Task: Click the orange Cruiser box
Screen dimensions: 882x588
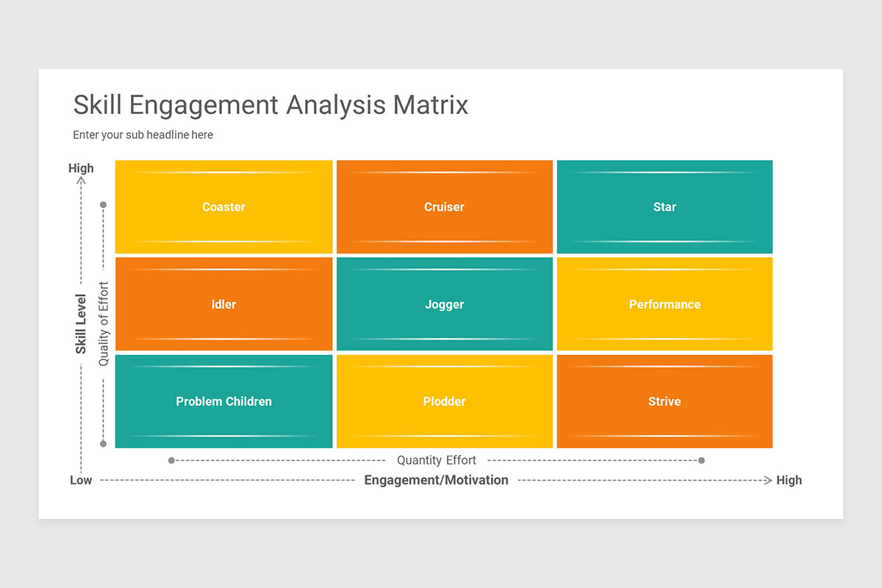Action: [445, 207]
